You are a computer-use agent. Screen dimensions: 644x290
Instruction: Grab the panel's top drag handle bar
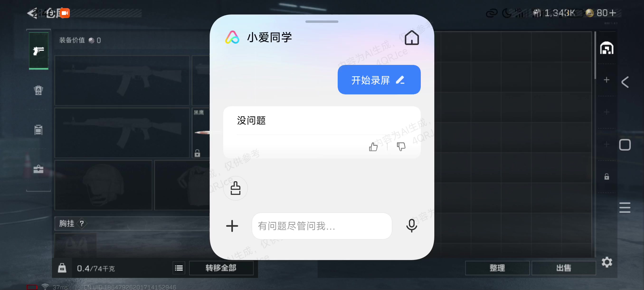(x=322, y=22)
